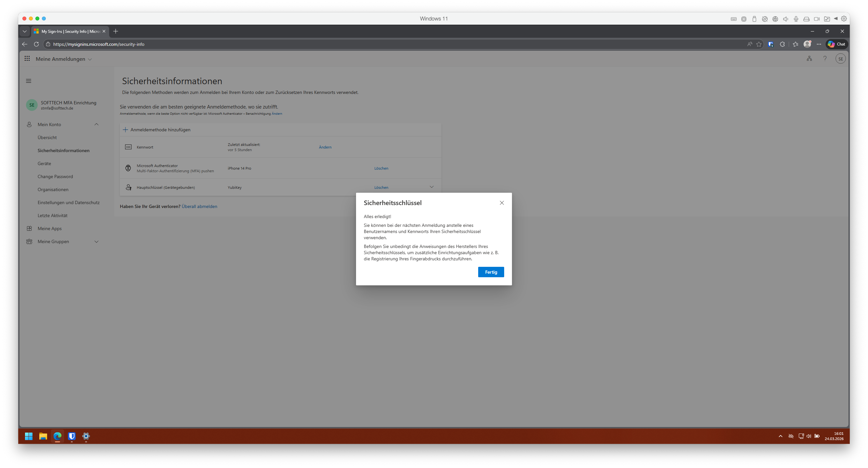Click the Fertig button in the dialog
Viewport: 868px width, 468px height.
pos(491,272)
